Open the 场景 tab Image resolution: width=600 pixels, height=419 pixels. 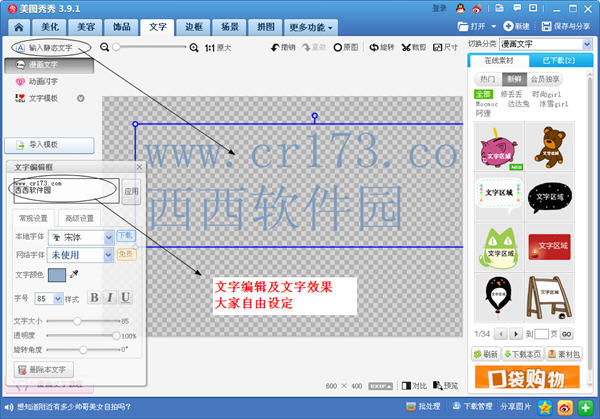(230, 27)
